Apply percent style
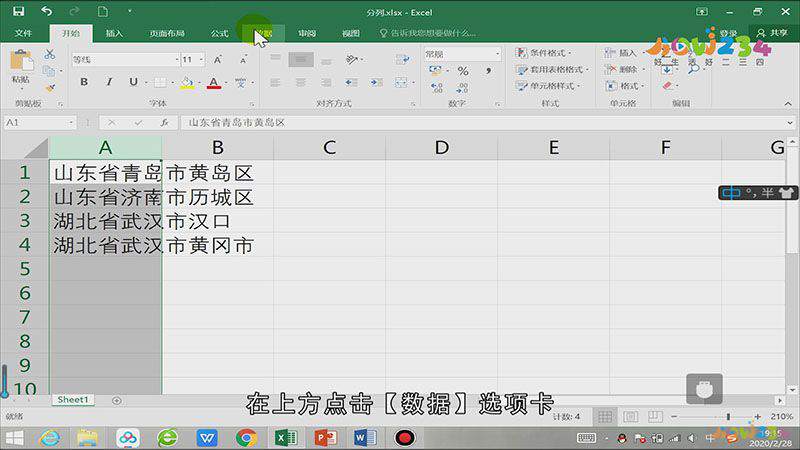800x450 pixels. click(x=463, y=71)
